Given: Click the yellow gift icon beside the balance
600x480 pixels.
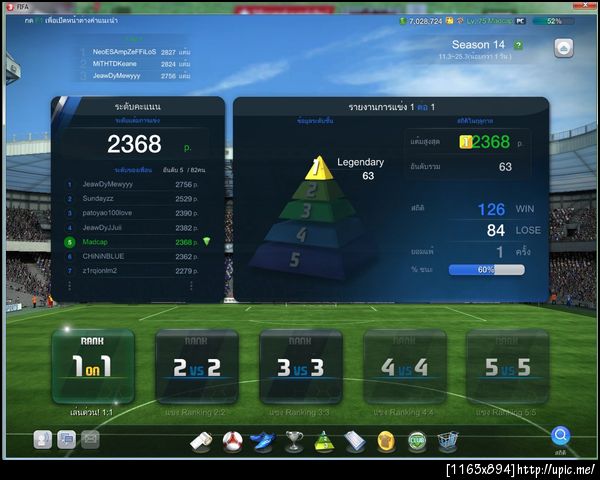Looking at the screenshot, I should click(x=450, y=20).
